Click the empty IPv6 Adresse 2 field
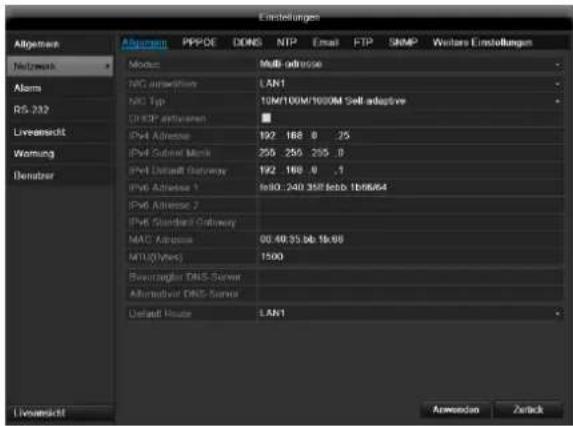The height and width of the screenshot is (426, 573). click(410, 205)
